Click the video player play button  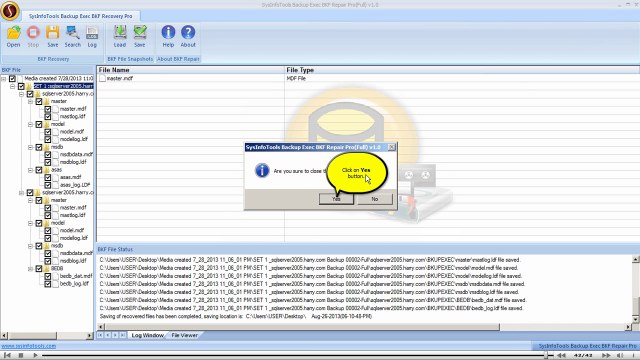coord(35,355)
